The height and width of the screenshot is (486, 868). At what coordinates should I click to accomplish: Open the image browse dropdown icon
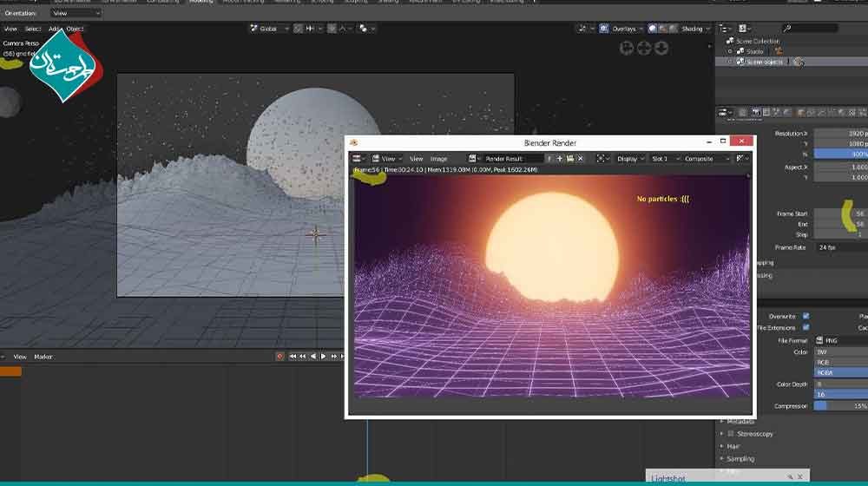[474, 159]
